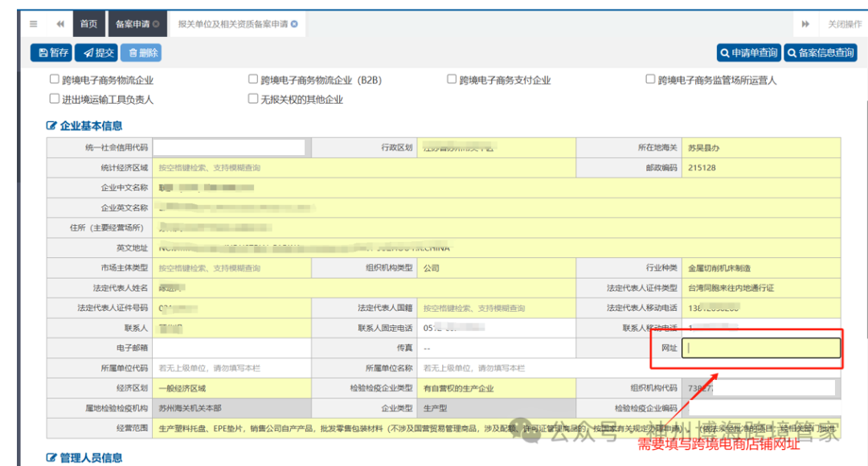The image size is (868, 466).
Task: Click the 所属单位代码 input field
Action: pyautogui.click(x=232, y=368)
